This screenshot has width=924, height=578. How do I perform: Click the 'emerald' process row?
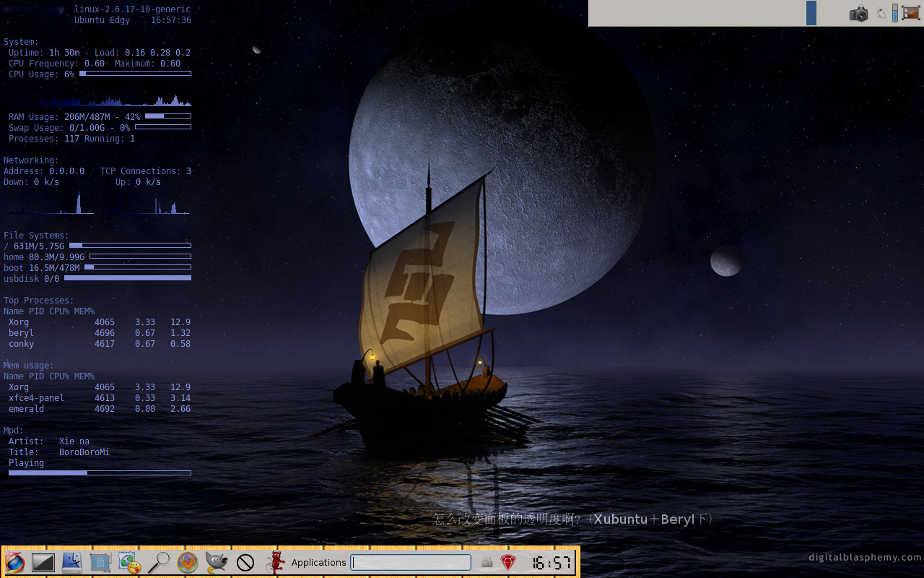(100, 409)
